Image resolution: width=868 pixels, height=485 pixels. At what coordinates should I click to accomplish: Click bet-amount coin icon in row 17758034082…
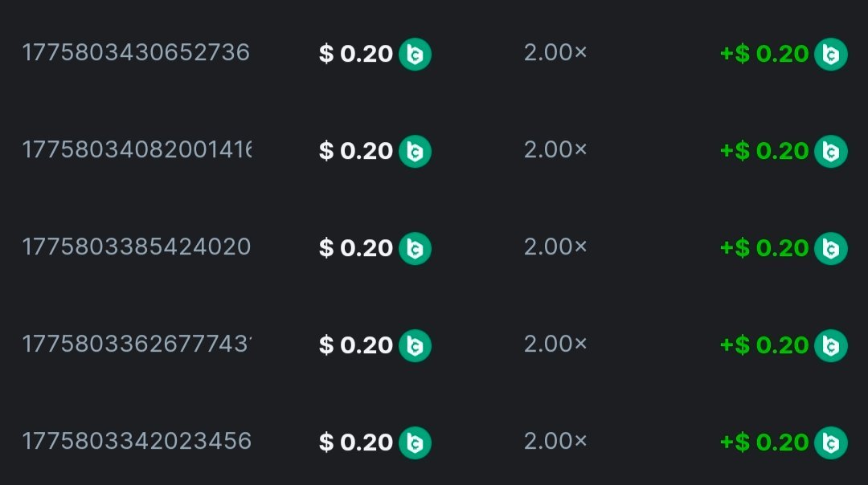[416, 151]
